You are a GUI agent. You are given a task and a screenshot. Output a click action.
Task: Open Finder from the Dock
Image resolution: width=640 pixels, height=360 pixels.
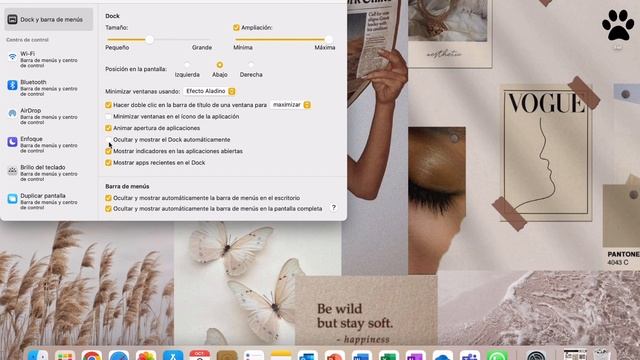[x=38, y=355]
